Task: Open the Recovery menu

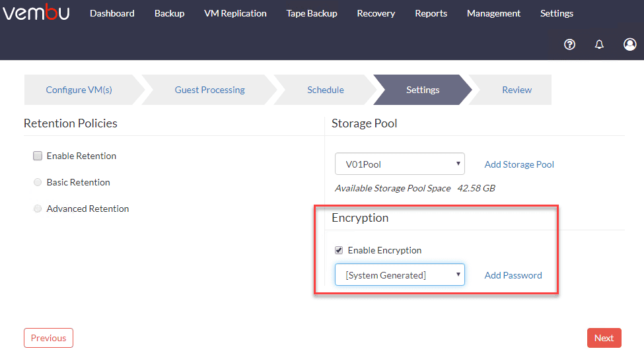Action: pyautogui.click(x=376, y=13)
